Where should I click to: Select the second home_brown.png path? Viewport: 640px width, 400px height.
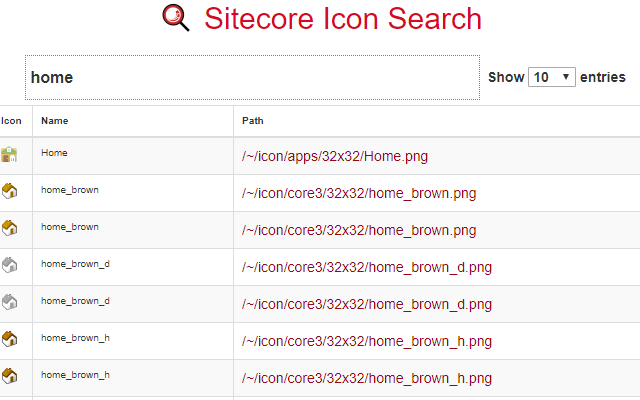point(359,231)
